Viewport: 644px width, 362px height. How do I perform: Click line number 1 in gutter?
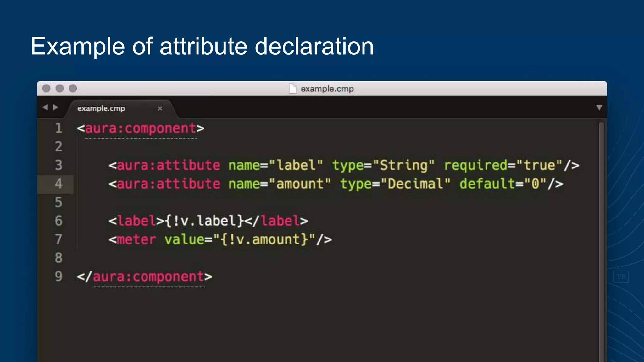(x=58, y=128)
